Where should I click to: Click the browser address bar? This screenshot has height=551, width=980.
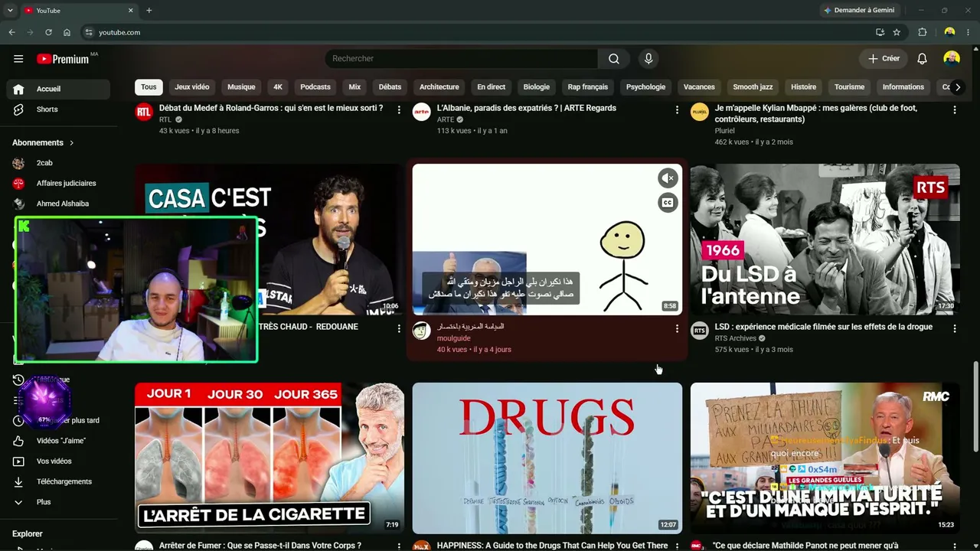482,32
